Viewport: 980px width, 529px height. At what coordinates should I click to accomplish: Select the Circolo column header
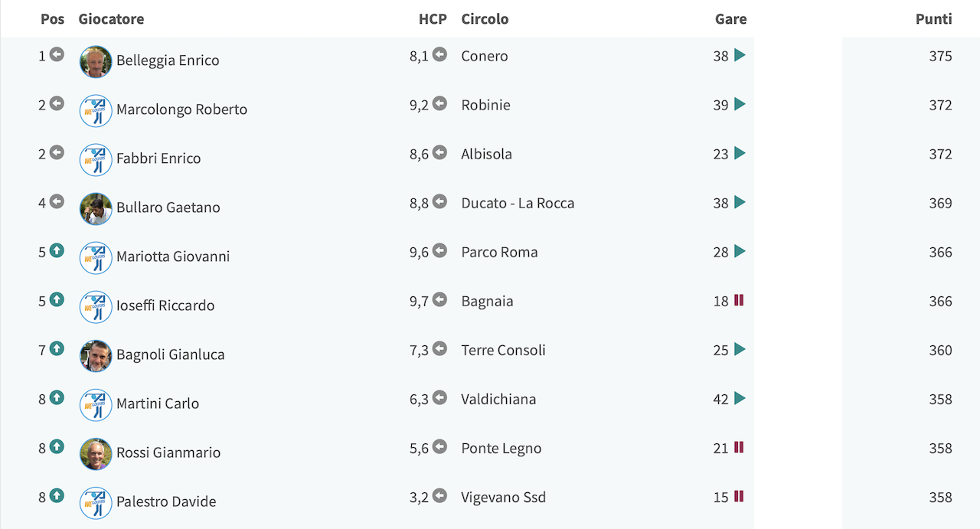pos(485,19)
